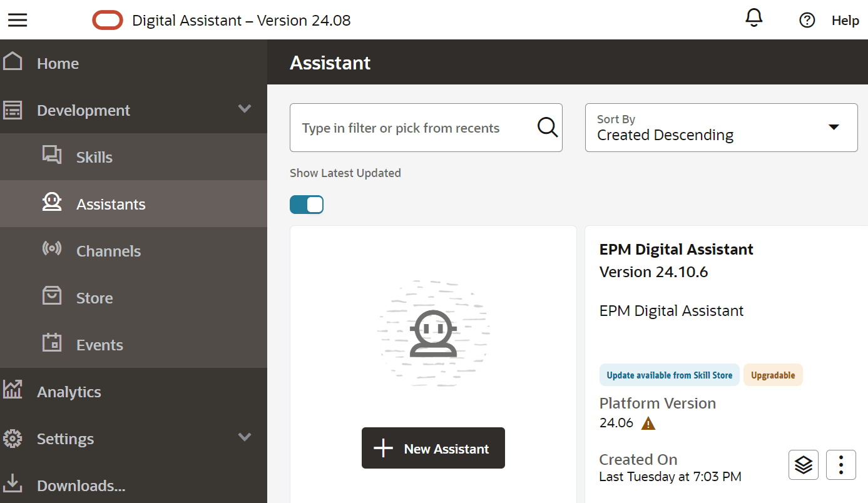The height and width of the screenshot is (503, 868).
Task: Click the Help question mark icon
Action: click(807, 21)
